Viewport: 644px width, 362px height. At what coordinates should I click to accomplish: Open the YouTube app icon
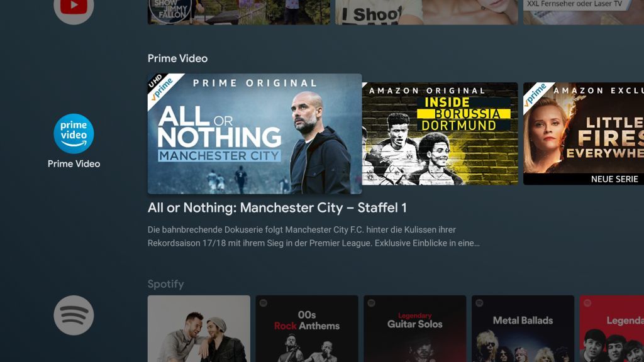pos(74,8)
